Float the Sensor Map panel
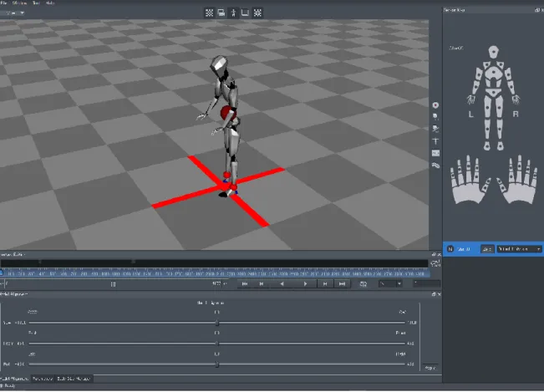Viewport: 544px width, 392px height. tap(537, 10)
